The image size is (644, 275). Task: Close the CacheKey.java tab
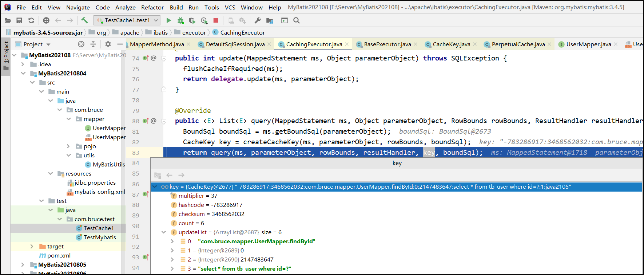475,44
